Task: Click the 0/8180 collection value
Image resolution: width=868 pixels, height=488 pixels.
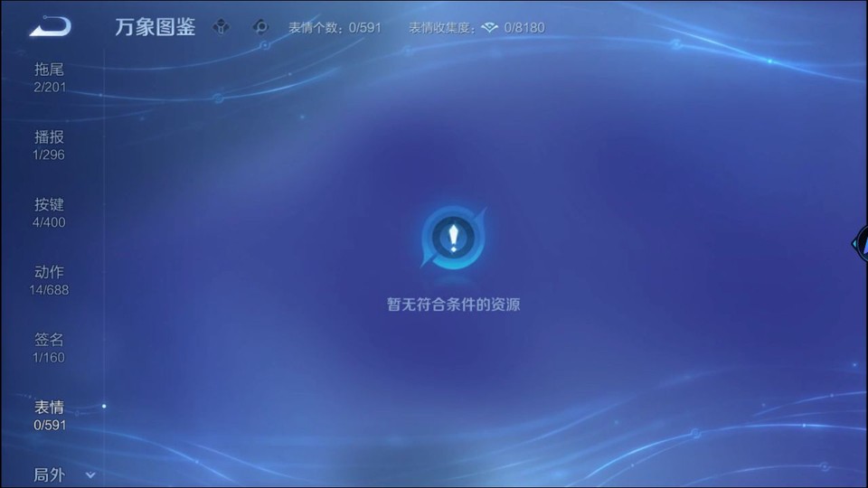Action: coord(524,28)
